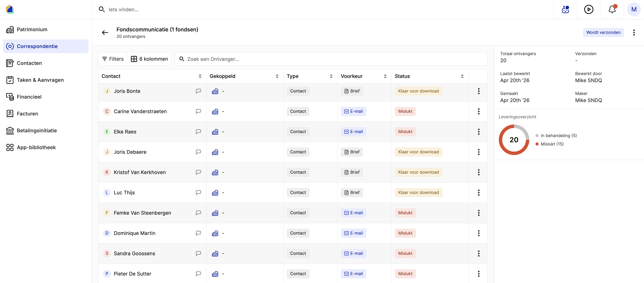Click Mike SNDQ under Bewerkt door

588,80
